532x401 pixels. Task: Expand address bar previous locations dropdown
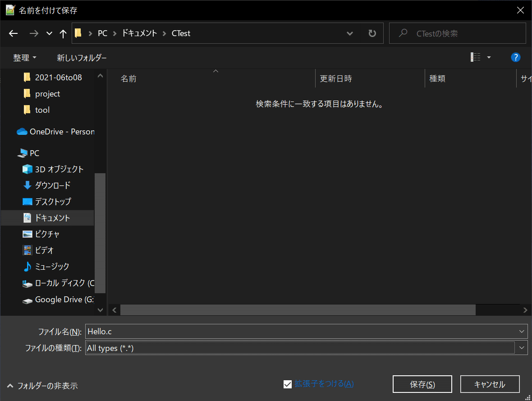350,33
